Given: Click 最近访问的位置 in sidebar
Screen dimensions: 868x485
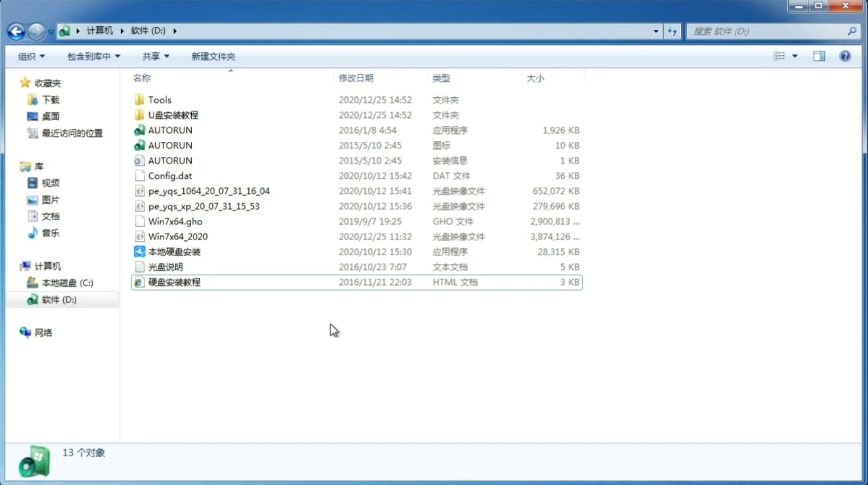Looking at the screenshot, I should tap(71, 132).
